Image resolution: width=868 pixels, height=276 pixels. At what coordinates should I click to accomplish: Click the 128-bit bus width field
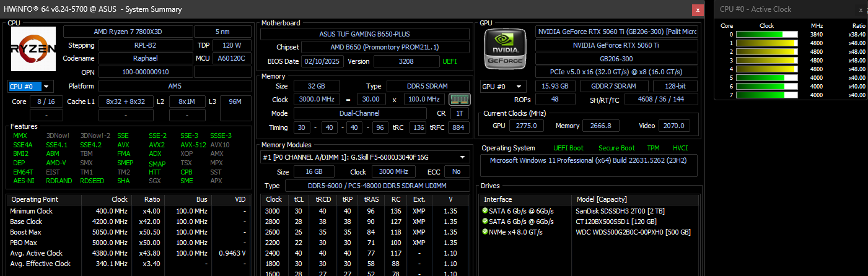click(x=675, y=86)
